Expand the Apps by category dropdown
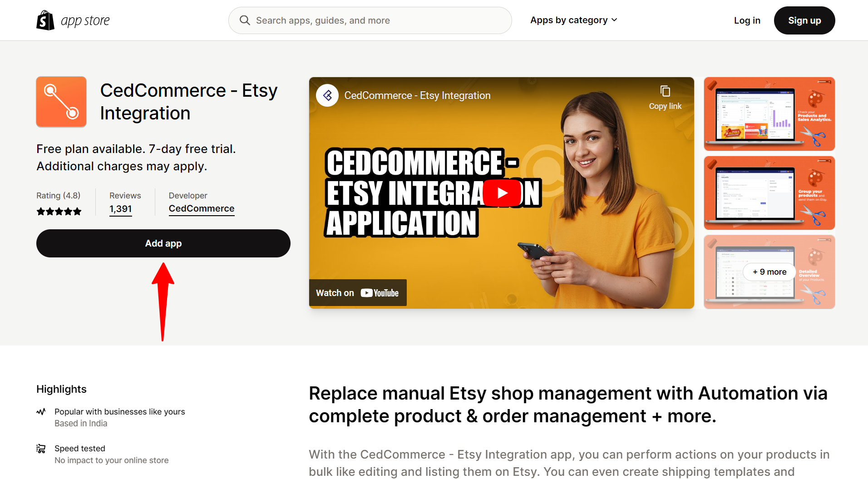This screenshot has width=868, height=479. tap(574, 20)
